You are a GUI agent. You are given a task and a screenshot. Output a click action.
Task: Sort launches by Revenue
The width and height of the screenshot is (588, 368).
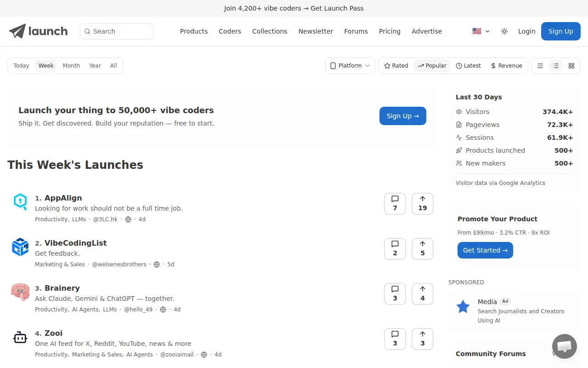(506, 66)
